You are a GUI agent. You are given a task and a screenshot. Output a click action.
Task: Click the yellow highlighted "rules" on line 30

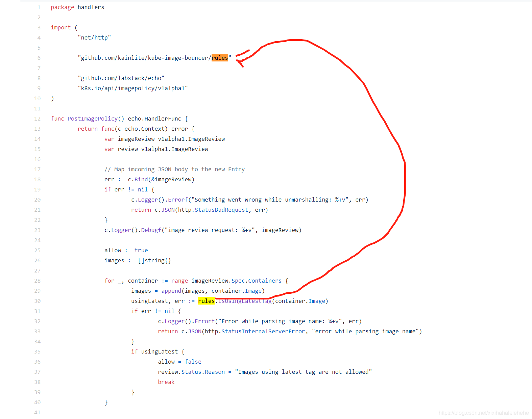[206, 301]
